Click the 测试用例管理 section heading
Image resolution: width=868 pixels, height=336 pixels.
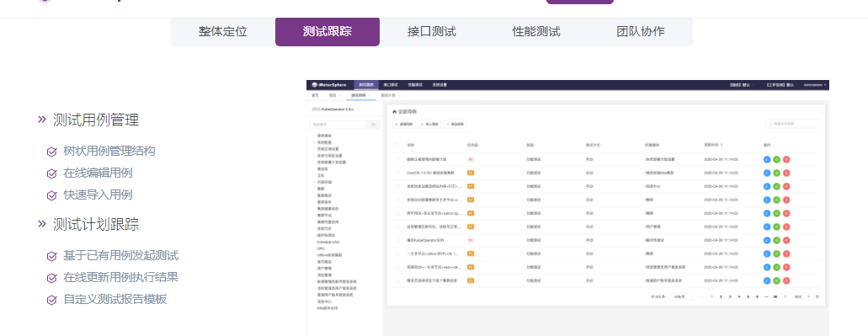(96, 120)
